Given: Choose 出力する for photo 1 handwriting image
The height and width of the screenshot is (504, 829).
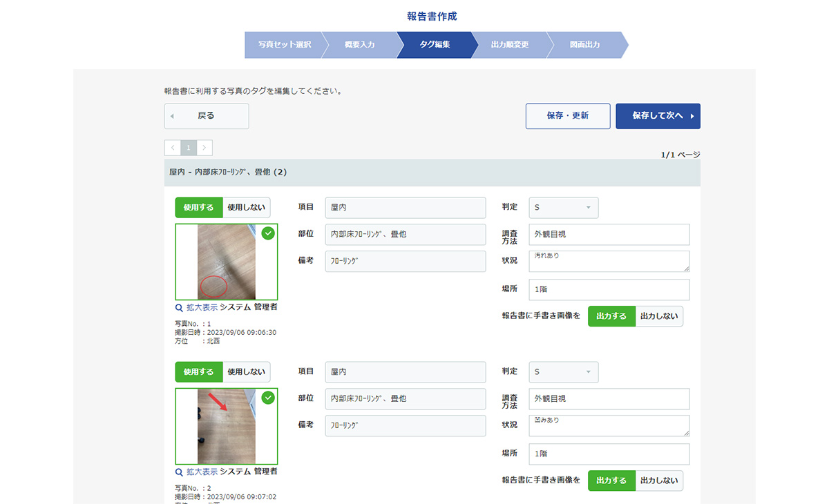Looking at the screenshot, I should [611, 316].
